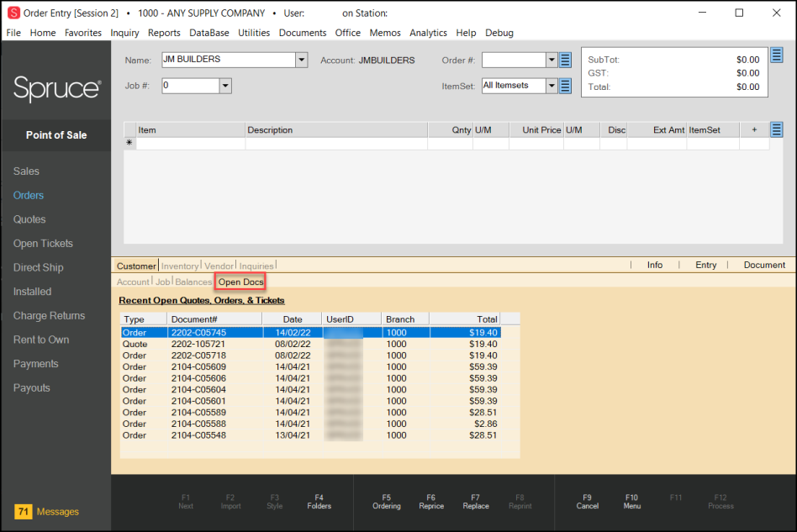The image size is (797, 532).
Task: Expand the Order # dropdown arrow
Action: click(552, 60)
